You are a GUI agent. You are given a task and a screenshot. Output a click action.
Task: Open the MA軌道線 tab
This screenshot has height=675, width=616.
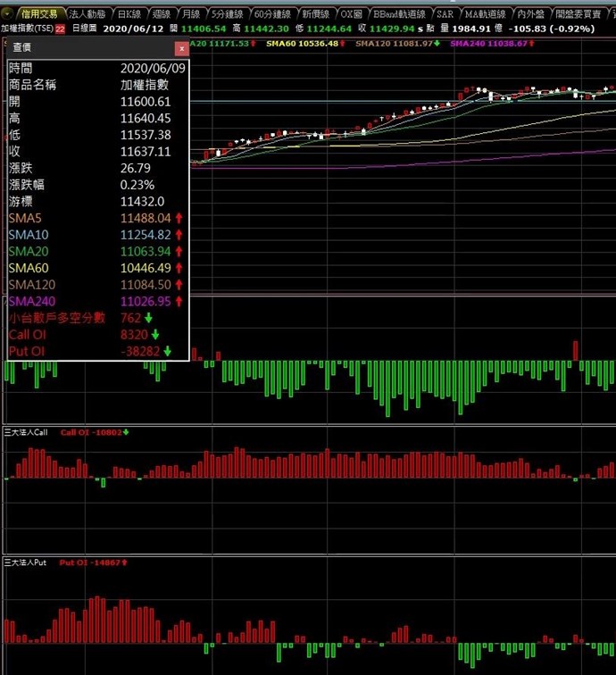[x=486, y=14]
